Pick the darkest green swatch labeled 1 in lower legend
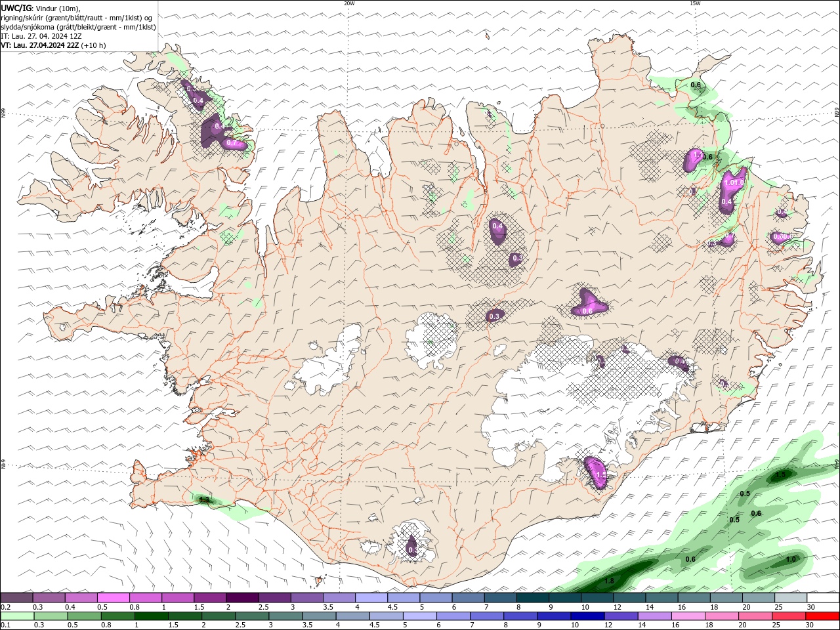Image resolution: width=840 pixels, height=630 pixels. click(151, 616)
